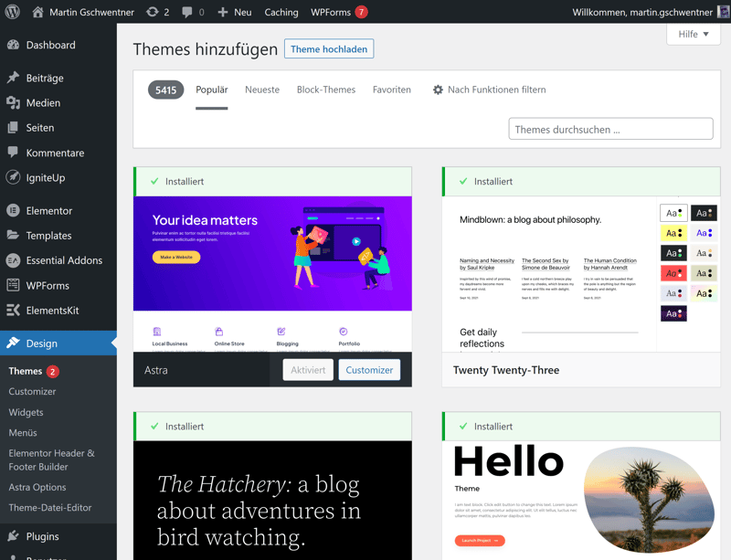Open Elementor Header & Footer Builder
The width and height of the screenshot is (731, 560).
(x=51, y=460)
